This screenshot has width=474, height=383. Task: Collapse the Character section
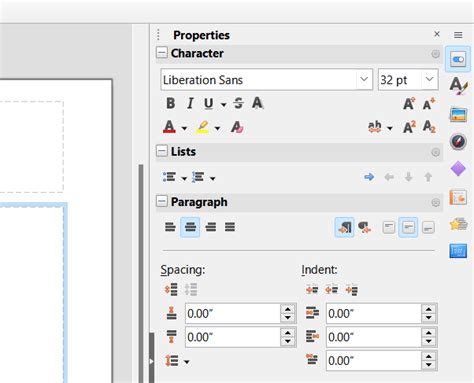point(162,53)
